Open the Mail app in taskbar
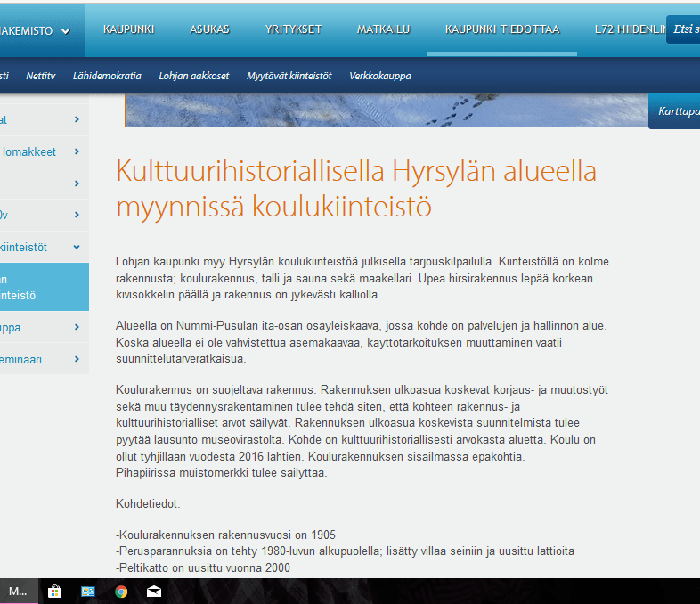This screenshot has height=604, width=700. click(x=154, y=591)
